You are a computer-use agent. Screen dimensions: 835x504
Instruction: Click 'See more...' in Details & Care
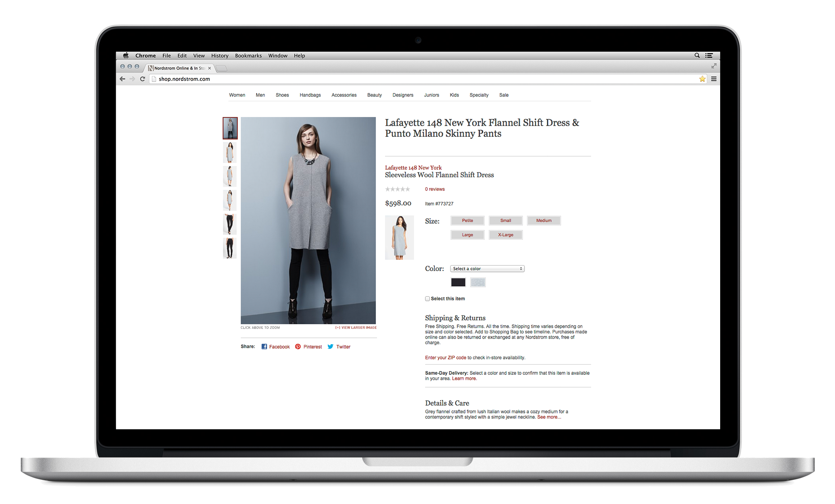549,417
